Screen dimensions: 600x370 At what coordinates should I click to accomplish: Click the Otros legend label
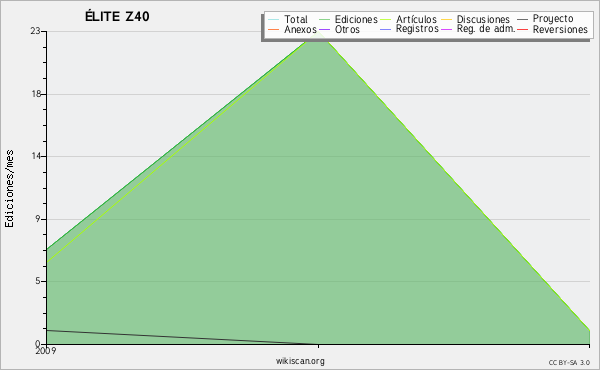(x=347, y=29)
